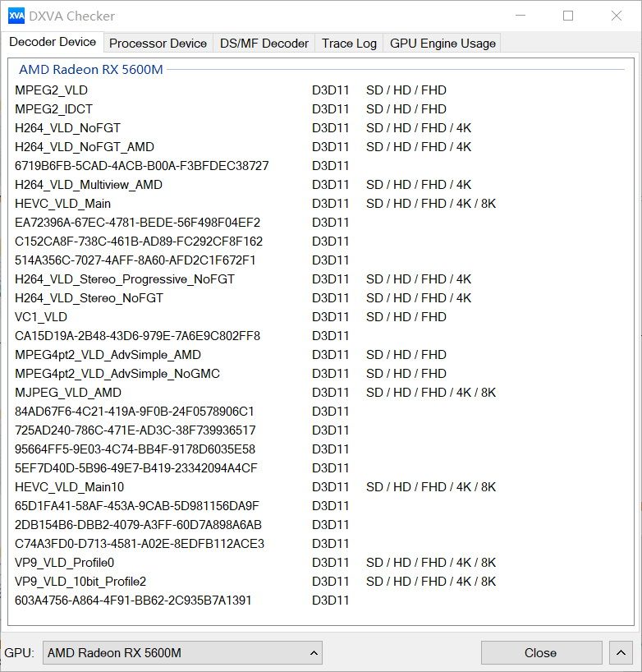Open the DS/MF Decoder tab

point(264,44)
